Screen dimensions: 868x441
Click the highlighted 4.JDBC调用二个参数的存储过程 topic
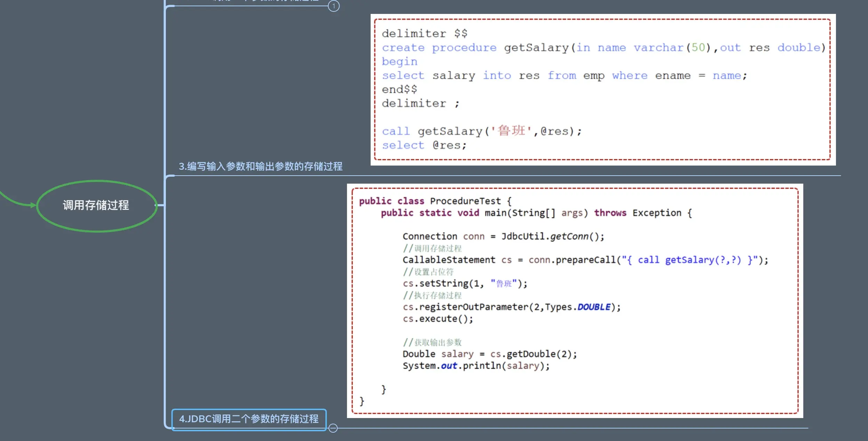point(249,419)
